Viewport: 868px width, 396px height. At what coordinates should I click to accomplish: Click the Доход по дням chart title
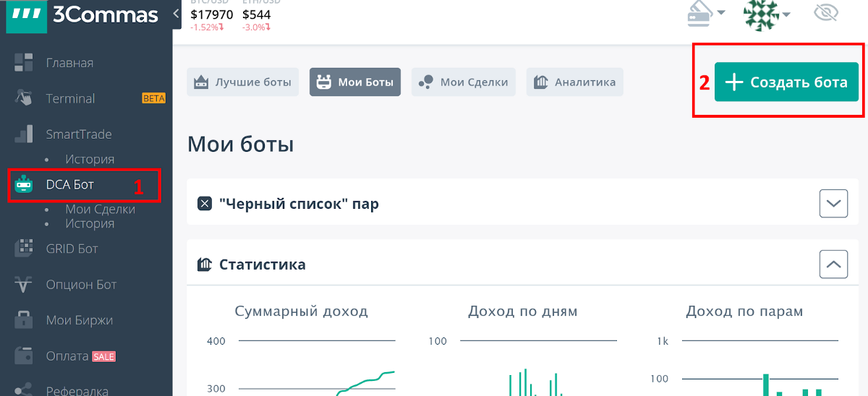point(523,311)
